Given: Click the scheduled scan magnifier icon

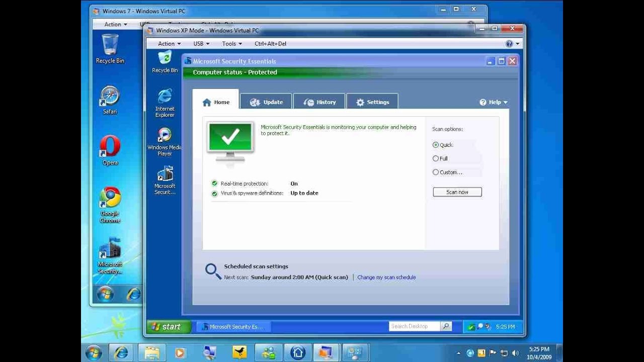Looking at the screenshot, I should point(213,271).
